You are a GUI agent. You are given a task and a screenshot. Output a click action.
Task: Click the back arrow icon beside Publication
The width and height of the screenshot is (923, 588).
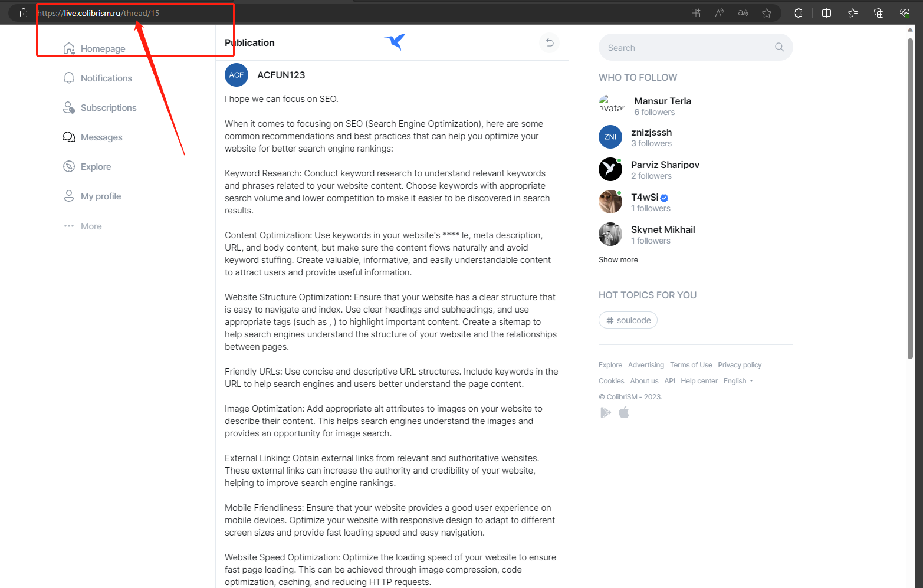550,42
